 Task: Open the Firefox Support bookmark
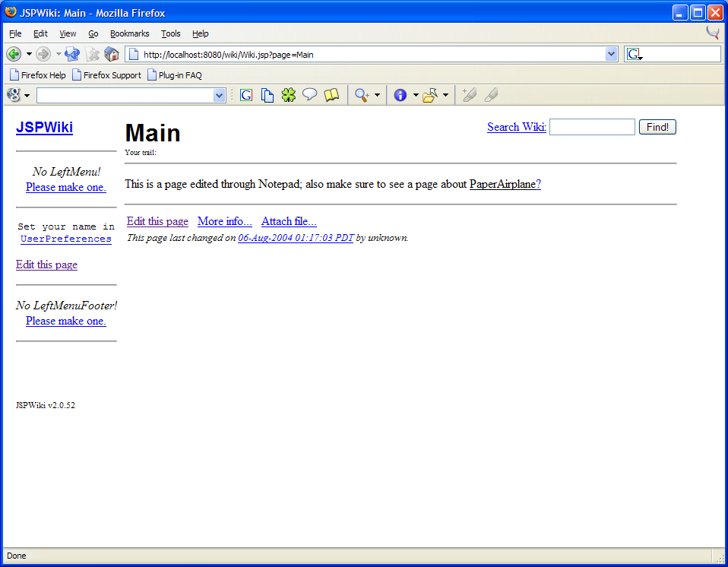click(x=107, y=74)
